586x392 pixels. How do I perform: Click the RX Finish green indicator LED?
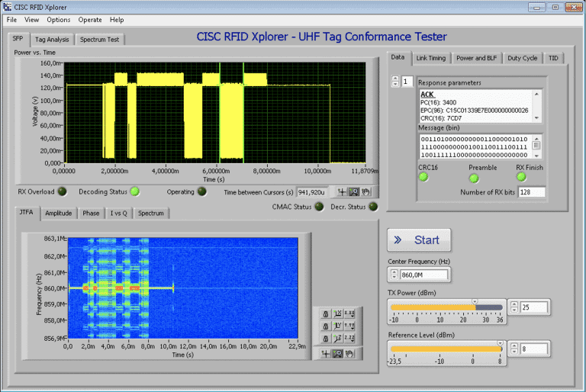click(521, 177)
